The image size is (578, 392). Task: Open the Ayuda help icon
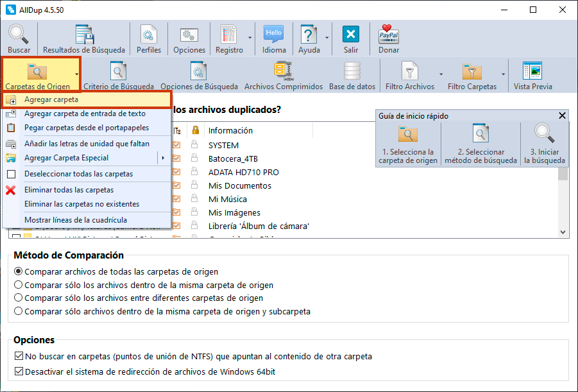click(x=309, y=34)
